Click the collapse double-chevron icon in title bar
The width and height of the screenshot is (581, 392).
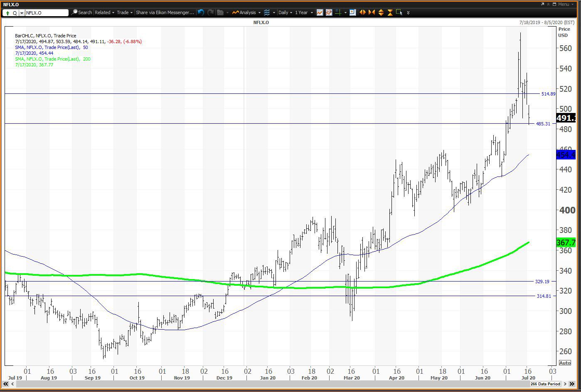click(548, 4)
